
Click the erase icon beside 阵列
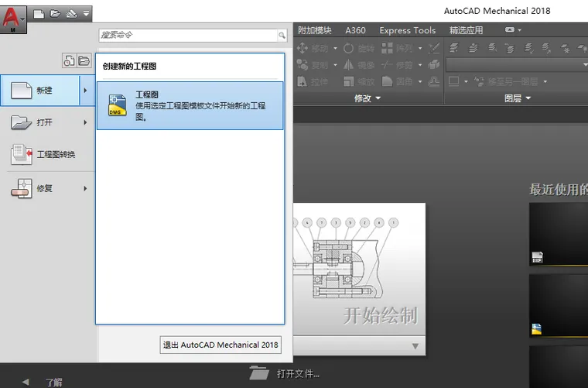[434, 48]
